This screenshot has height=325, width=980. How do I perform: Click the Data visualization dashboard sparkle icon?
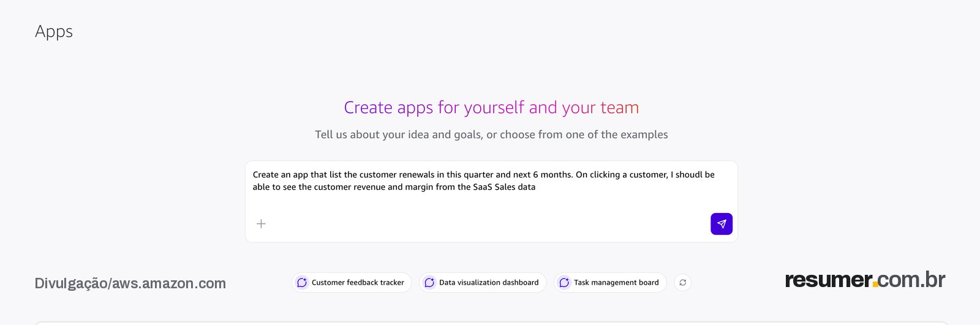pyautogui.click(x=429, y=283)
